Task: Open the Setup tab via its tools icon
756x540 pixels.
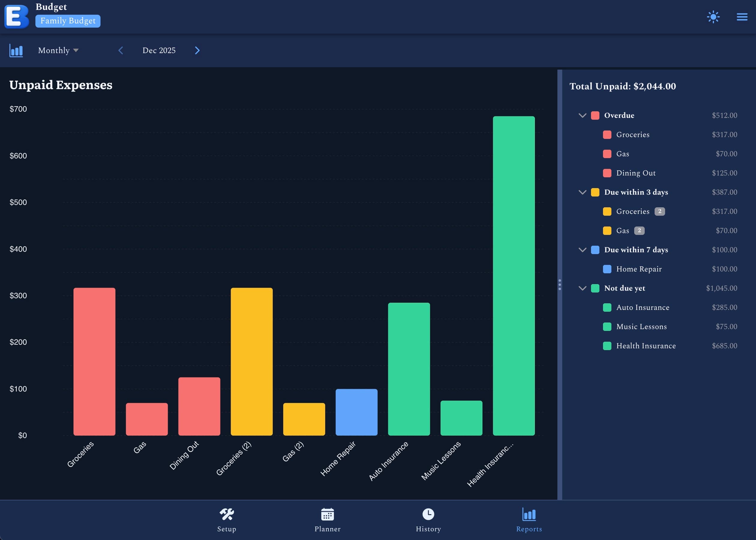Action: (226, 514)
